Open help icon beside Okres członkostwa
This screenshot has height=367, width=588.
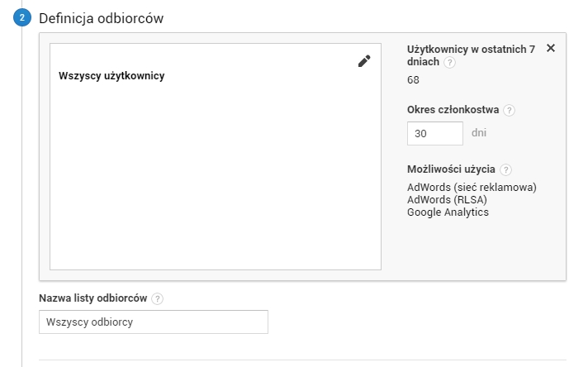point(509,110)
